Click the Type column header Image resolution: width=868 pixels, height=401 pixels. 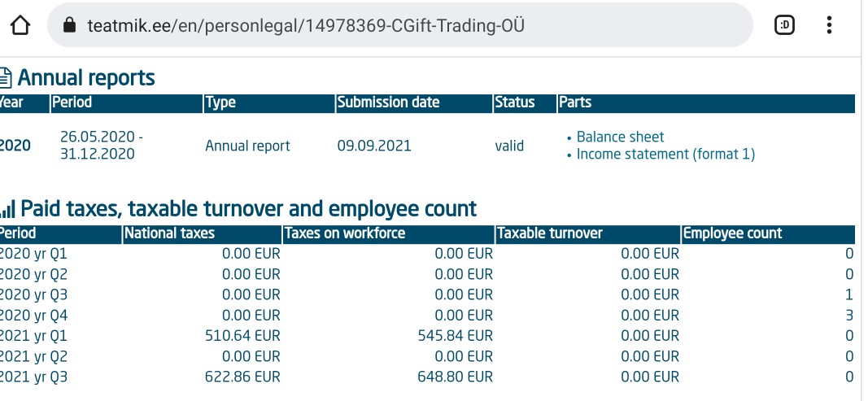[220, 102]
